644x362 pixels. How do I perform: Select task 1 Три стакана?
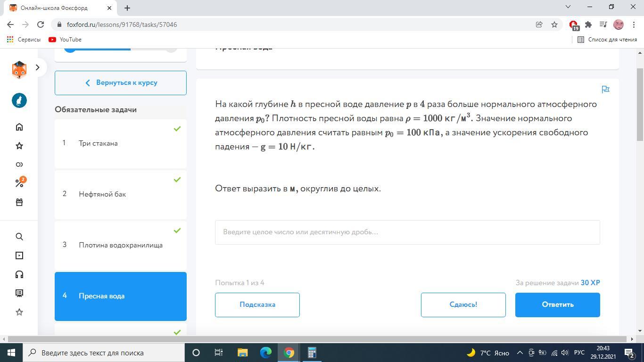[120, 143]
